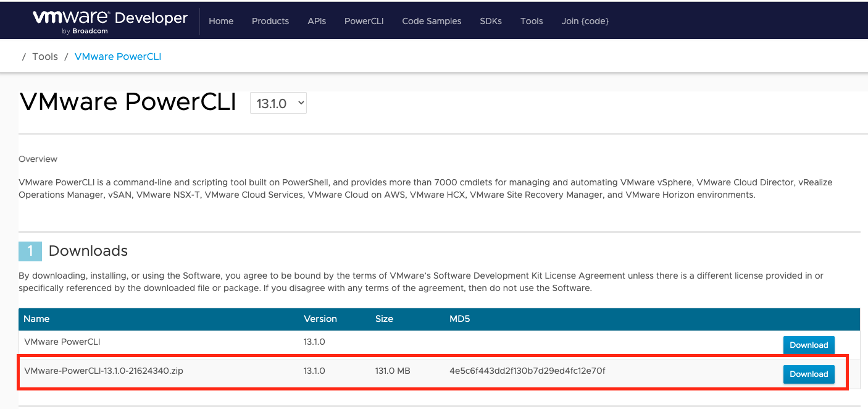The height and width of the screenshot is (409, 868).
Task: Click the Tools breadcrumb link
Action: pos(45,56)
